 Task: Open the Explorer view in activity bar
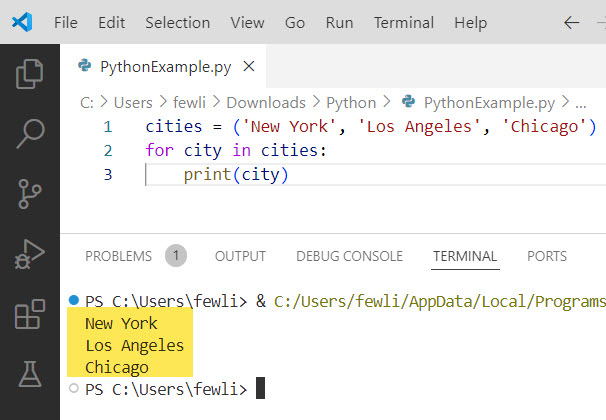pyautogui.click(x=29, y=73)
